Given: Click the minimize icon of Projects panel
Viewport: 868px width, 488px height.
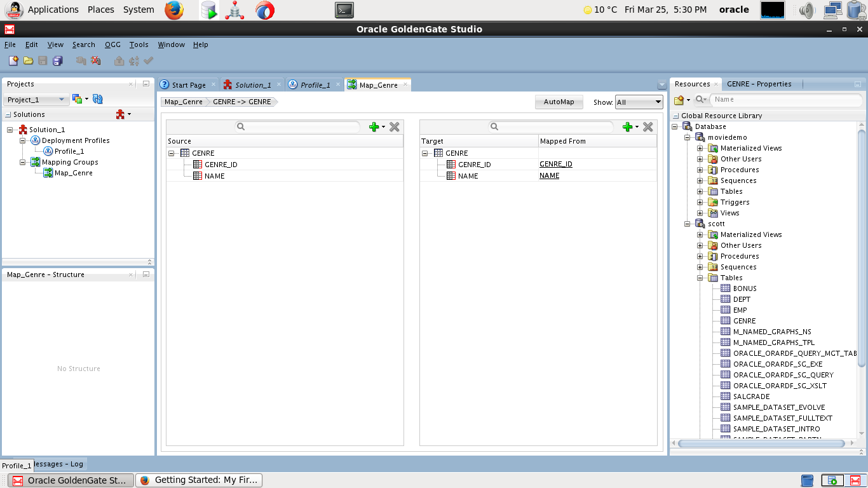Looking at the screenshot, I should [x=146, y=84].
